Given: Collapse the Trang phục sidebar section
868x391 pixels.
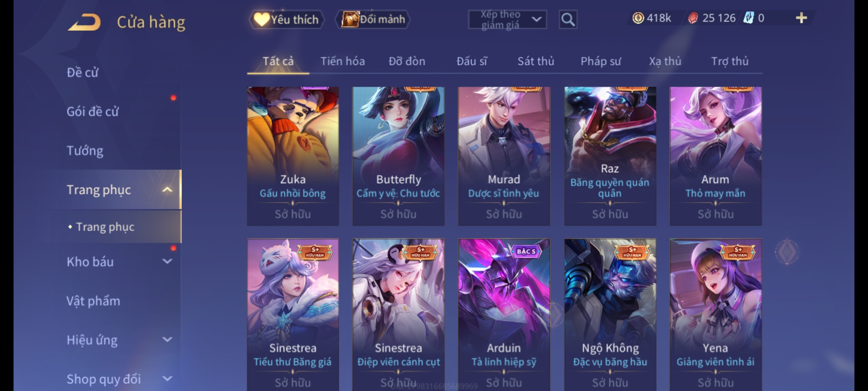Looking at the screenshot, I should coord(167,190).
